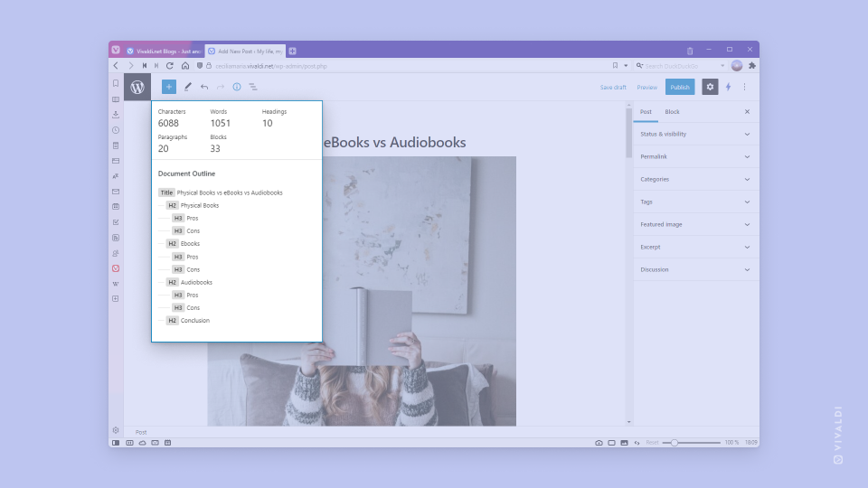Click the Redo arrow icon
868x488 pixels.
[x=221, y=87]
